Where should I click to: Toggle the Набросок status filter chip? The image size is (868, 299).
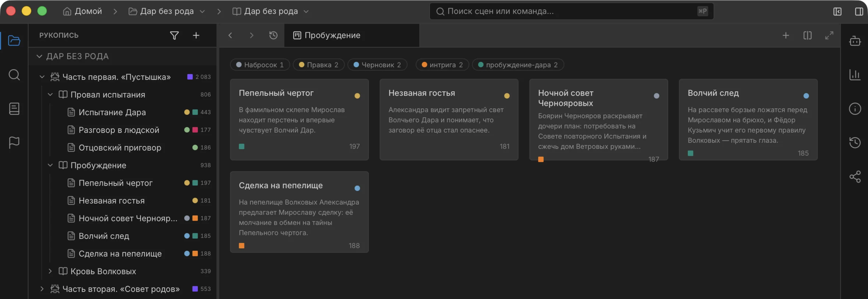[260, 65]
